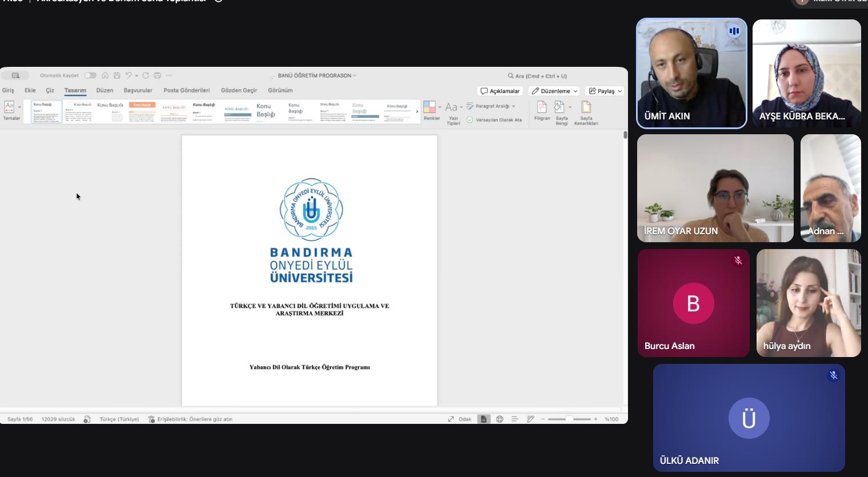
Task: Select hülya aydın's video tile
Action: [809, 303]
